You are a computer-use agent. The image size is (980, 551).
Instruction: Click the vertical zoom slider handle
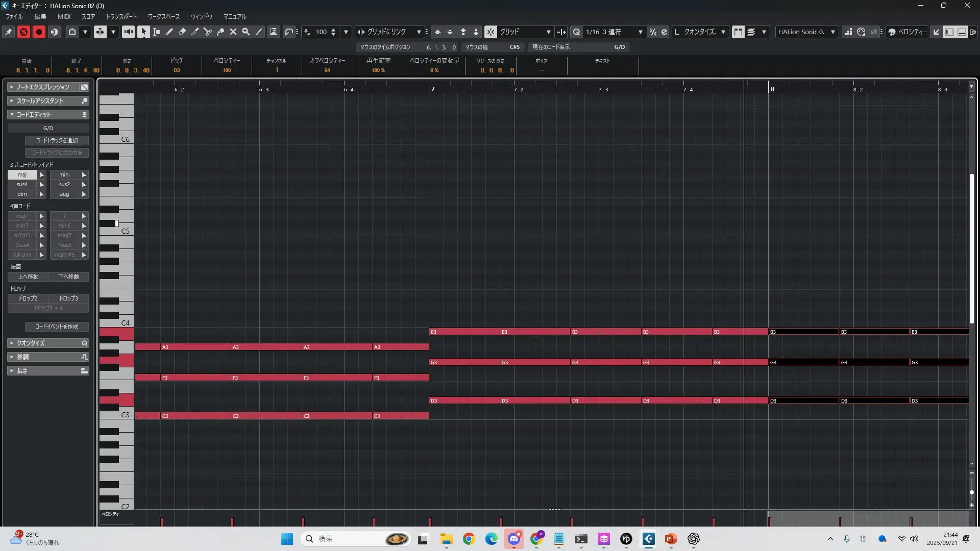point(971,492)
